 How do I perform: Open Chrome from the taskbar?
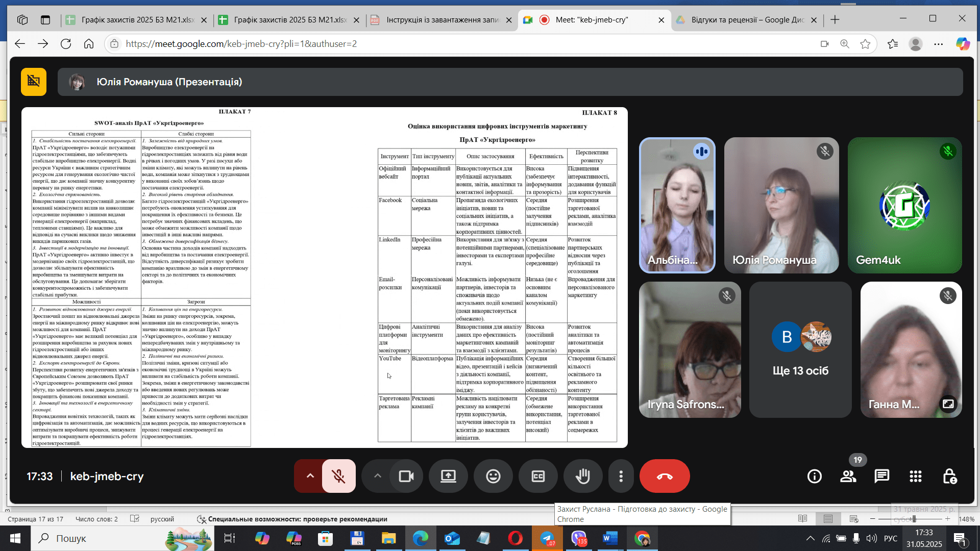(642, 538)
